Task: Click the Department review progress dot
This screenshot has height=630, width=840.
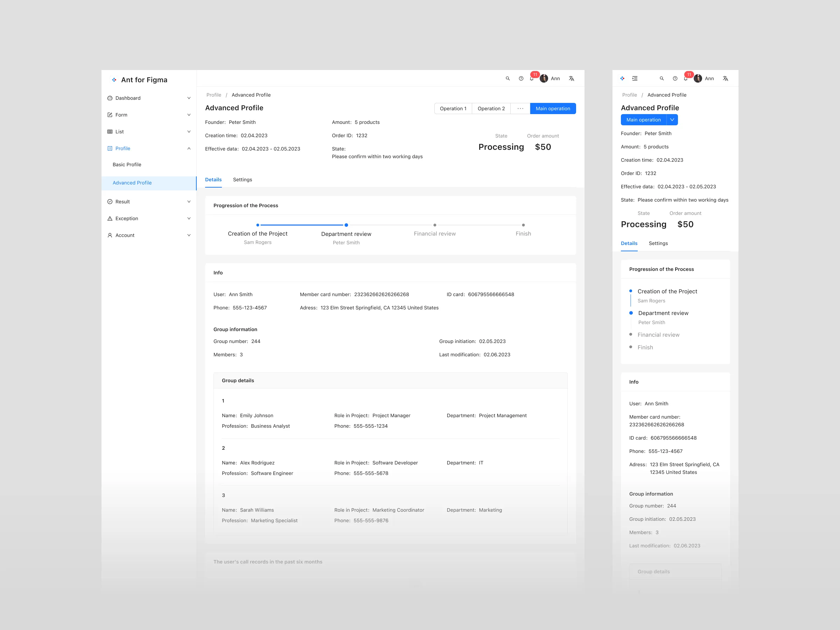Action: coord(346,225)
